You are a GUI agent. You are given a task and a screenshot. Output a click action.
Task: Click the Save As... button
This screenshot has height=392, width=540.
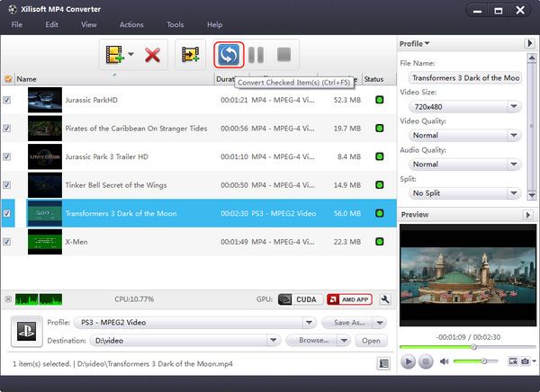(347, 323)
